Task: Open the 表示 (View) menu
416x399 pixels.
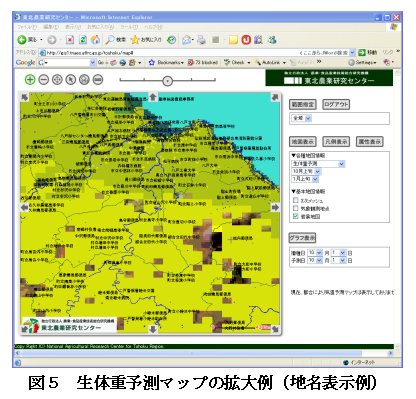Action: coord(72,27)
